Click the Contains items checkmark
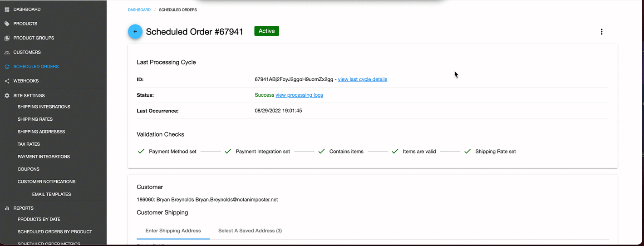 coord(322,151)
